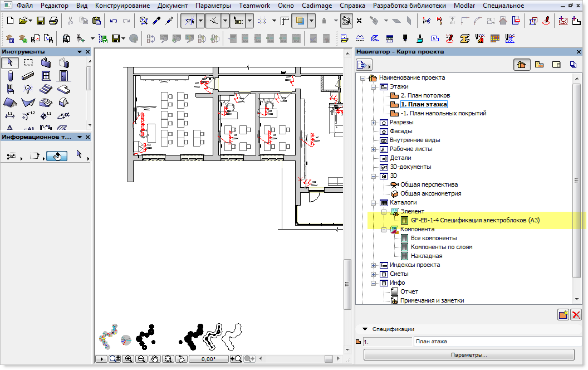Open the paste clipboard icon

tap(96, 21)
